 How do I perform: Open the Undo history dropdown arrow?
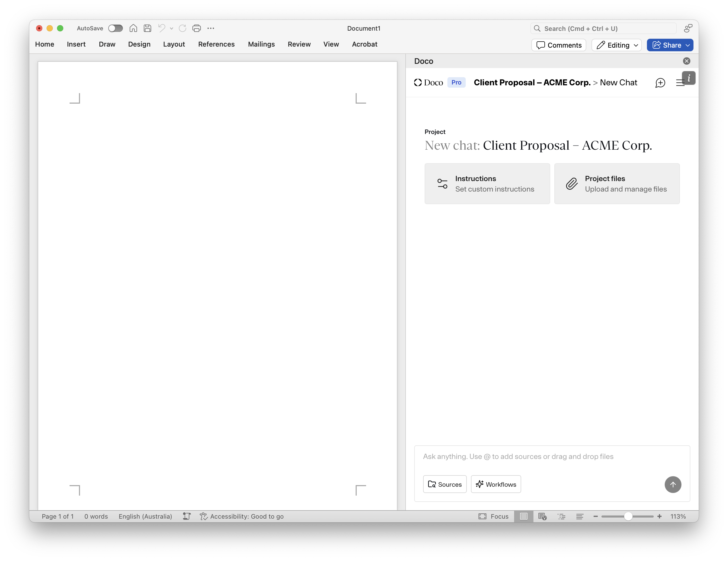click(171, 28)
